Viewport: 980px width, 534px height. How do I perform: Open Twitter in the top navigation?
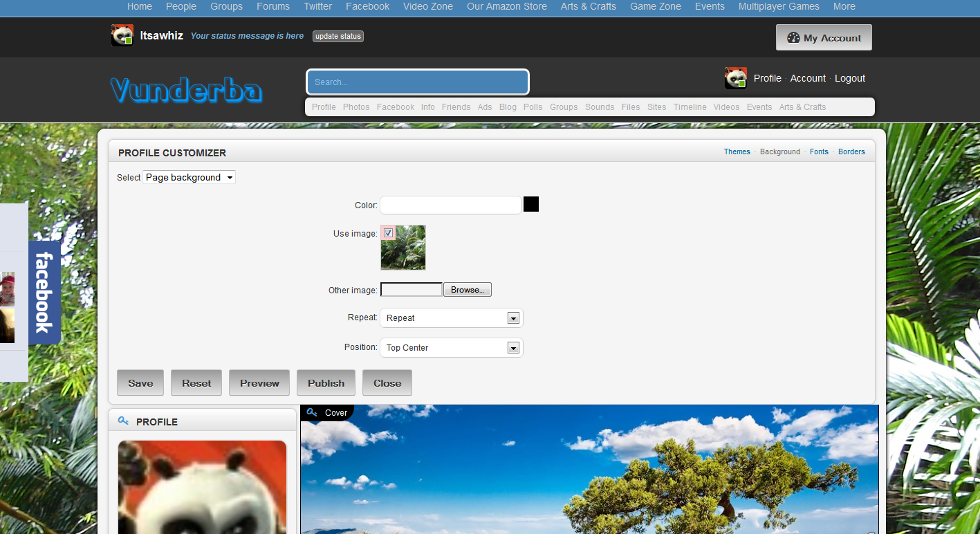coord(318,6)
